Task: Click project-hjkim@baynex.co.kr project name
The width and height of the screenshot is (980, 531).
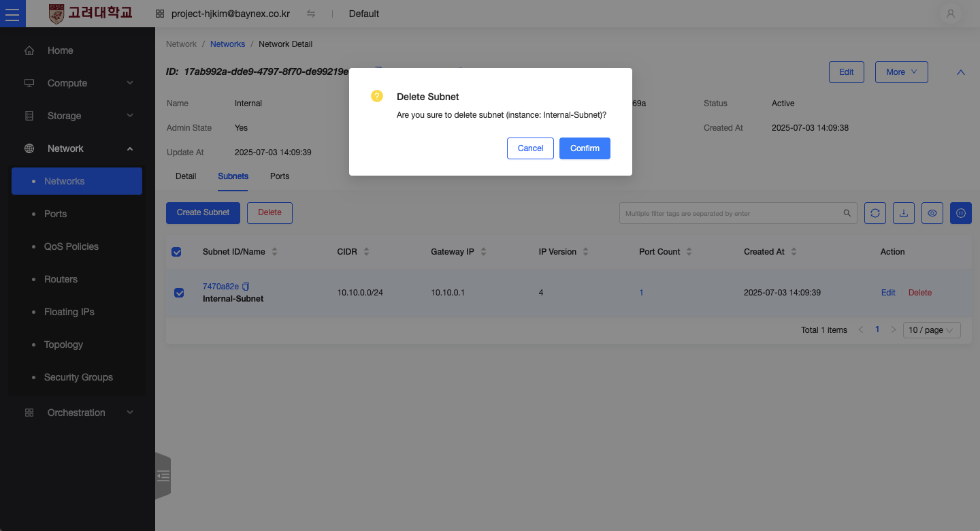Action: 231,14
